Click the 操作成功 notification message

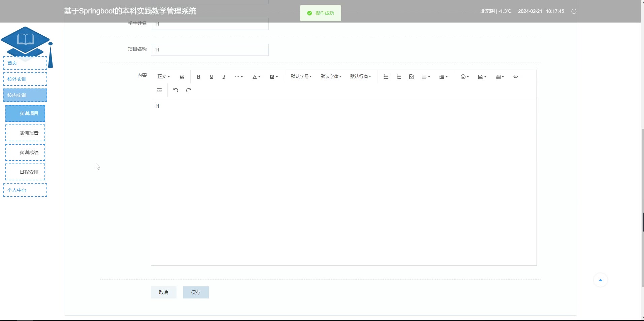[321, 13]
